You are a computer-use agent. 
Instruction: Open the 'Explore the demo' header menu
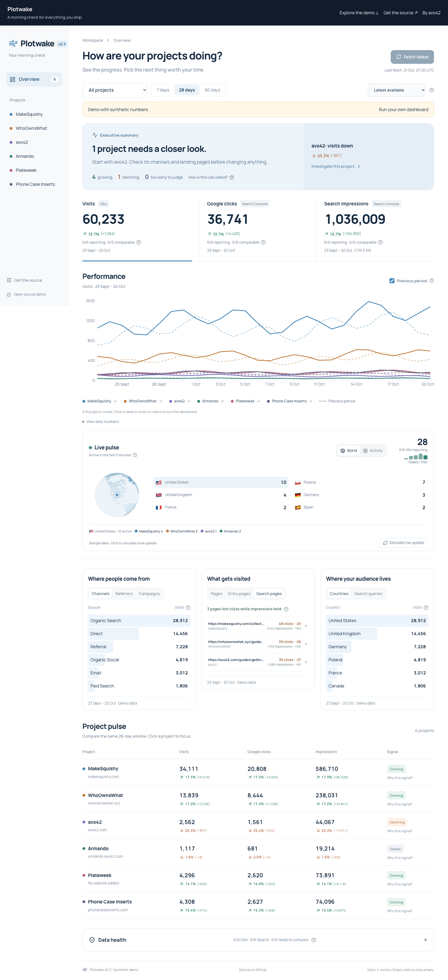point(359,13)
